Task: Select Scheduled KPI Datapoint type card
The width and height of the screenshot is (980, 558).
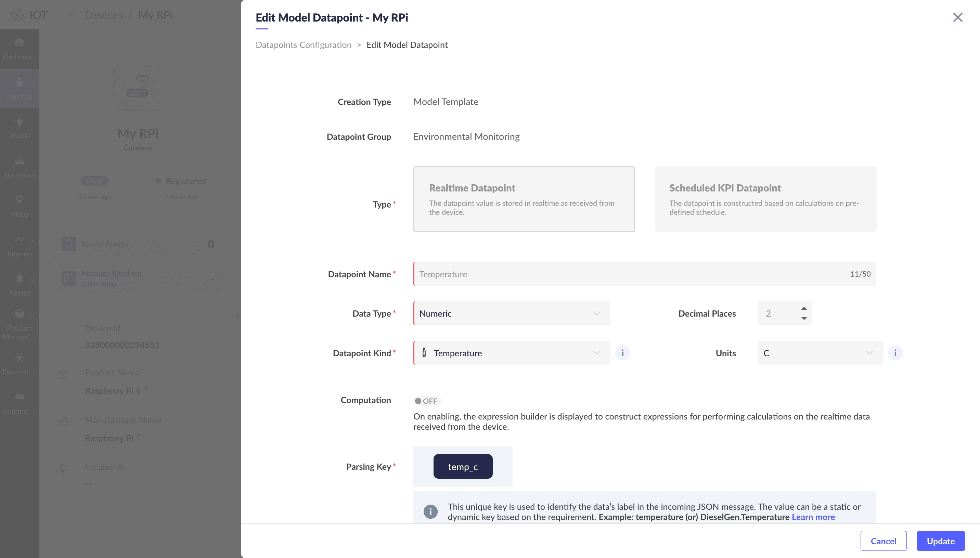Action: click(x=765, y=199)
